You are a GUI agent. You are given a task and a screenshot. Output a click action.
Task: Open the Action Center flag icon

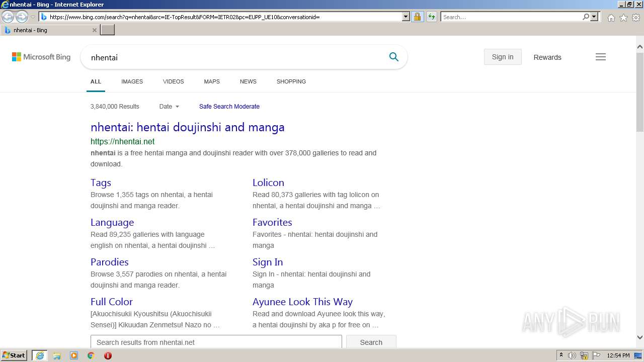click(x=596, y=355)
